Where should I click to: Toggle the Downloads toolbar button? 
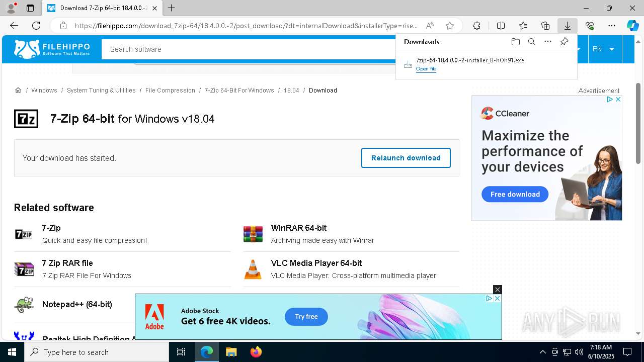568,26
